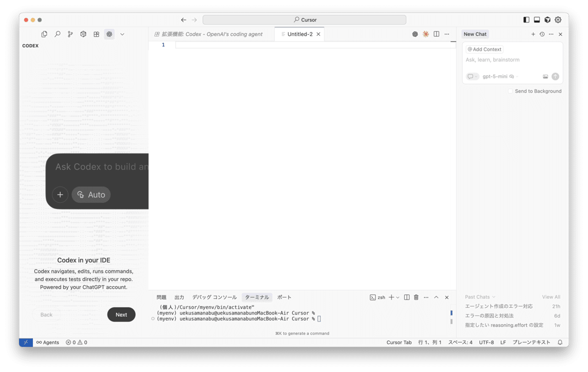Toggle the split editor layout icon
The image size is (588, 372).
437,34
